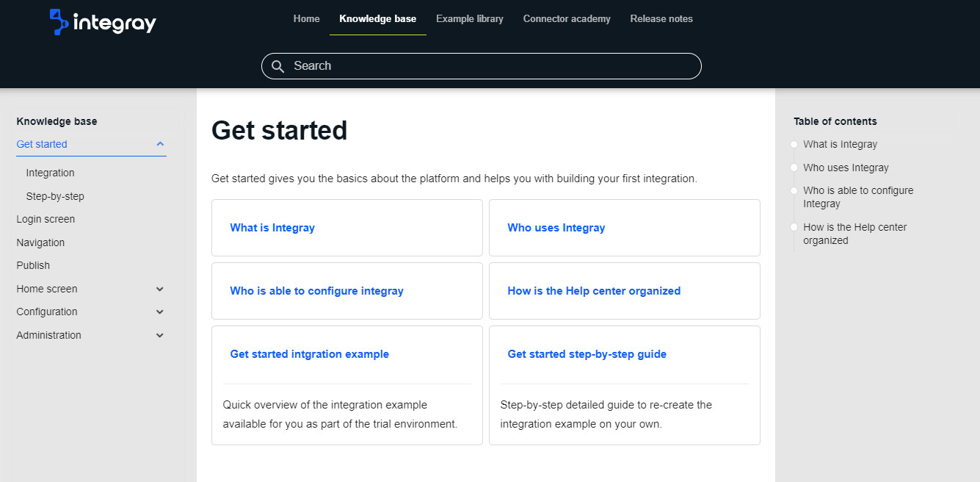Screen dimensions: 980x482
Task: Select Step-by-step in the sidebar
Action: [x=55, y=197]
